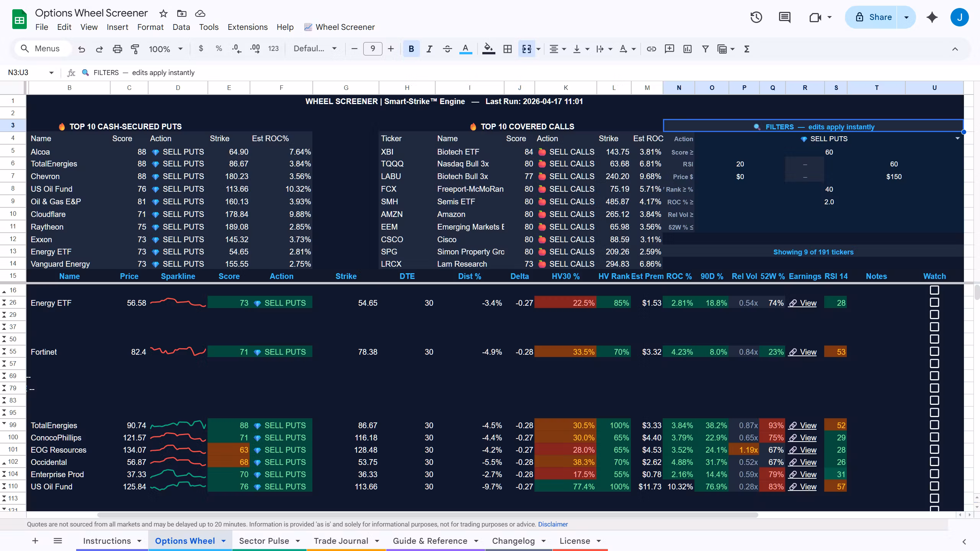Screen dimensions: 980x551
Task: Tick the Watch checkbox for Fortinet
Action: [x=934, y=352]
